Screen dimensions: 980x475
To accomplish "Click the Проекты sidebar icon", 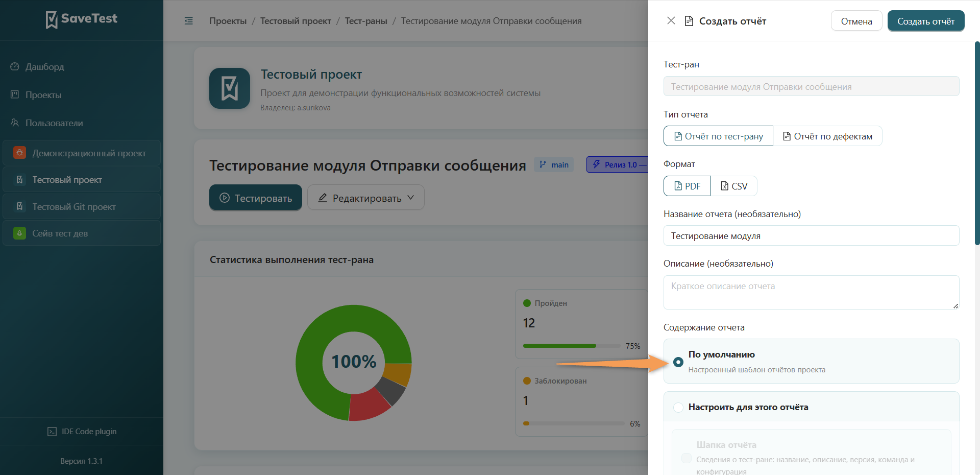I will coord(15,94).
